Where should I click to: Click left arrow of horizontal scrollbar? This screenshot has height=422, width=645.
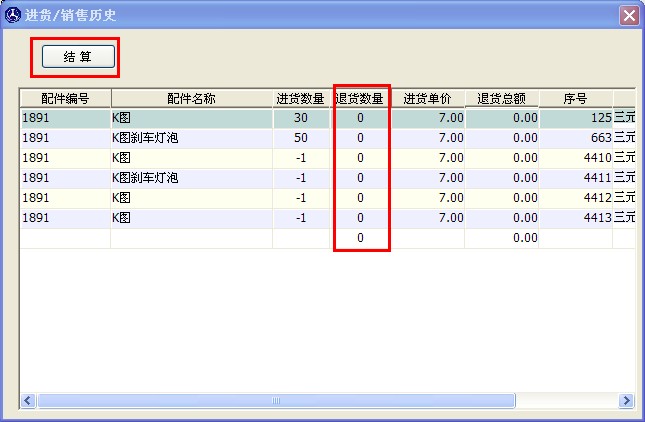tap(28, 400)
